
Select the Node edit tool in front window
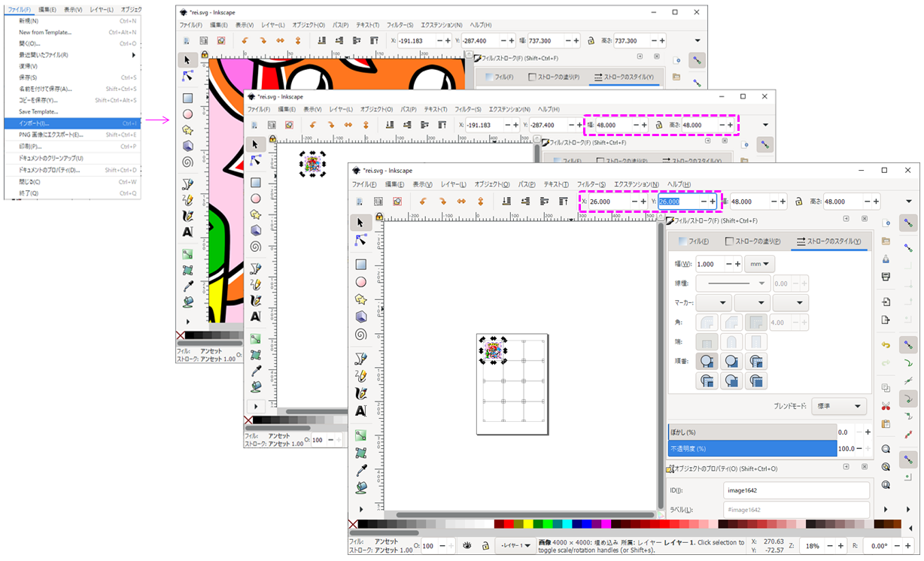pyautogui.click(x=360, y=241)
